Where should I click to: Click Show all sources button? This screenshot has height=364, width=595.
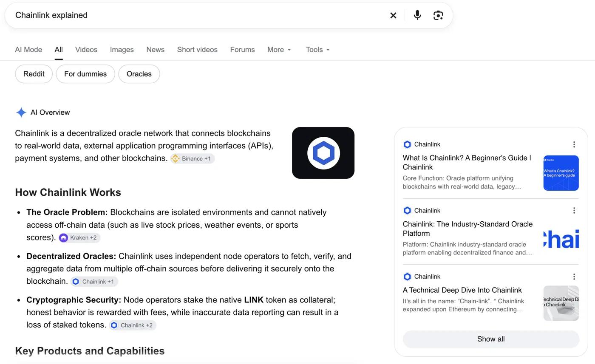pos(491,339)
